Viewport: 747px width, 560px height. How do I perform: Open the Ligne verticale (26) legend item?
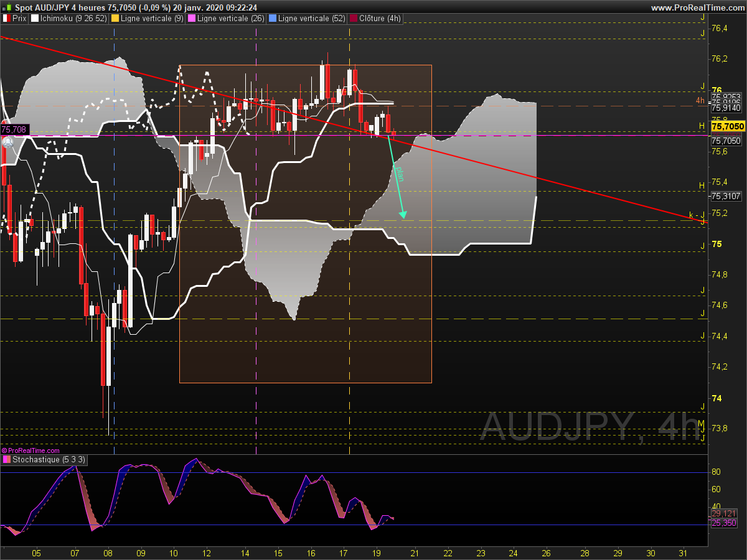point(225,19)
